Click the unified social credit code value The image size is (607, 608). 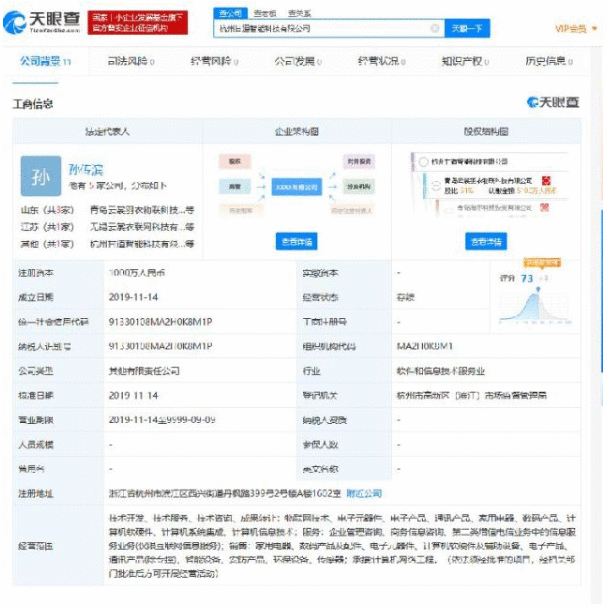pos(160,322)
